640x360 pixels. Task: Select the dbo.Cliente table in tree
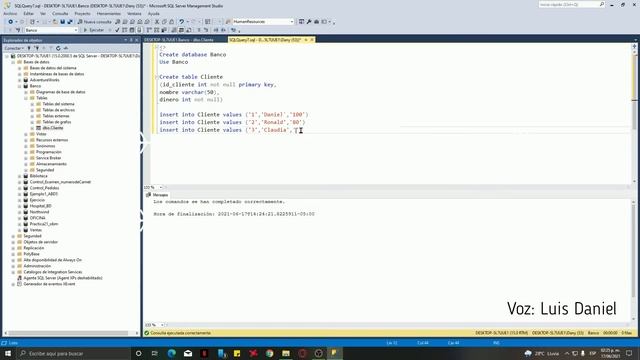click(53, 128)
